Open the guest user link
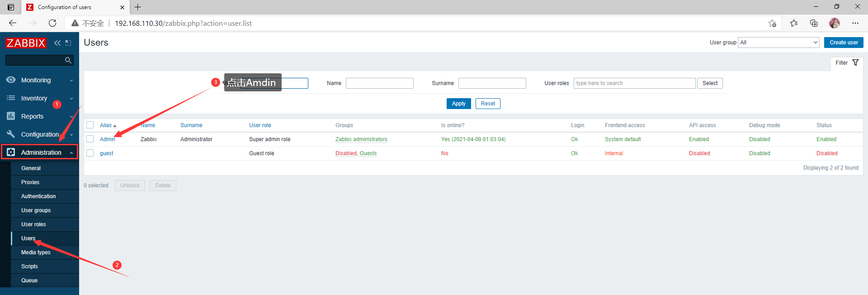 (x=107, y=153)
